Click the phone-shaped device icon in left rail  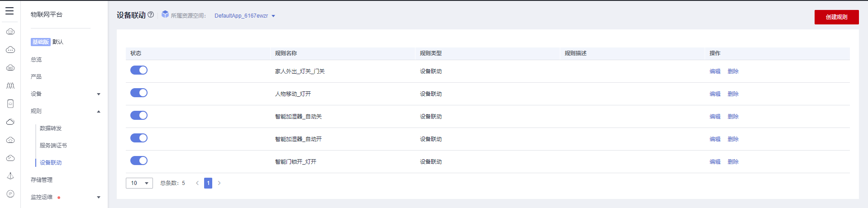(x=10, y=104)
